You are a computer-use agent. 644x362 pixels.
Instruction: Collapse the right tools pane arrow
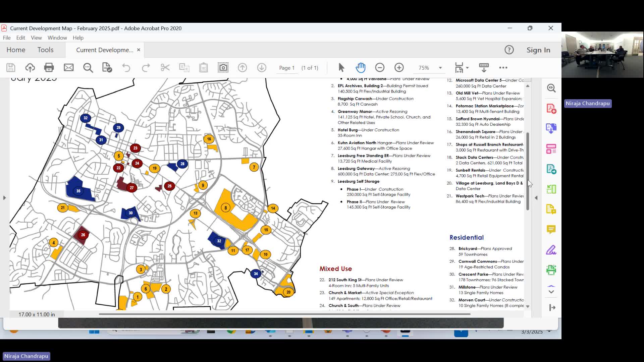536,198
